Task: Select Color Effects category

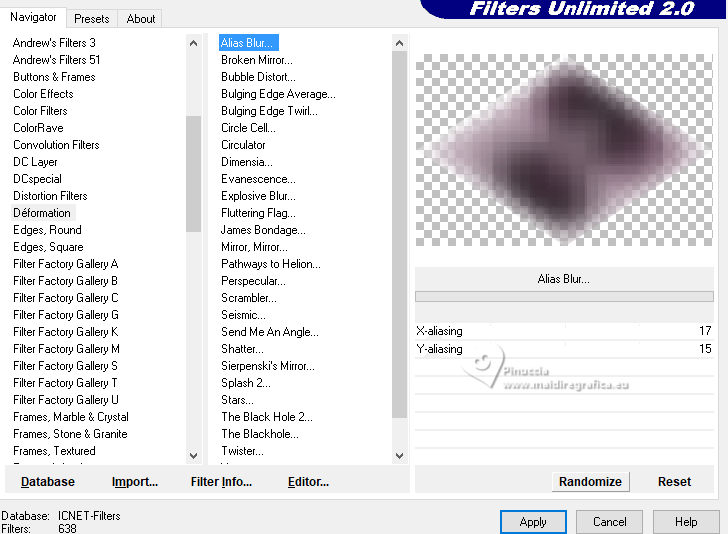Action: (x=43, y=94)
